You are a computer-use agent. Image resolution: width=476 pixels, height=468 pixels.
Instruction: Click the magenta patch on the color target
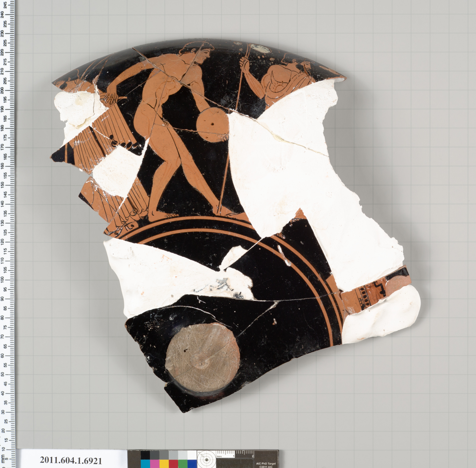click(x=155, y=464)
